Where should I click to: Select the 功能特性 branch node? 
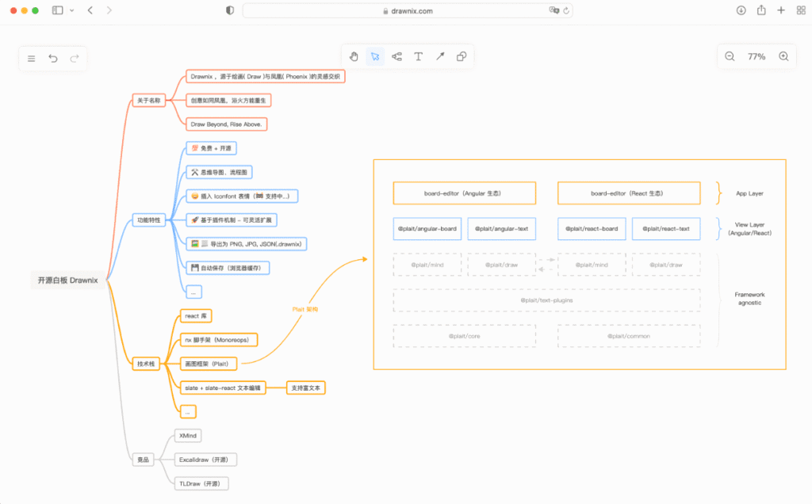(148, 220)
